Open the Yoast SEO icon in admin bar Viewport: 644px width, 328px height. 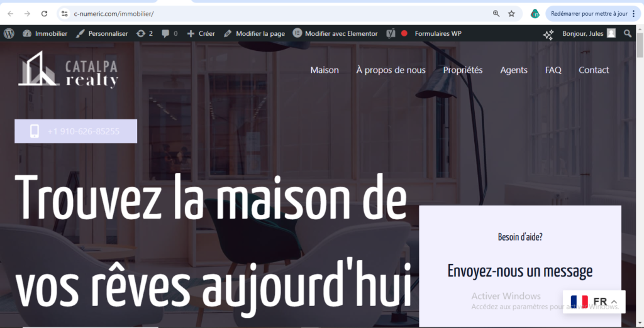[x=391, y=33]
